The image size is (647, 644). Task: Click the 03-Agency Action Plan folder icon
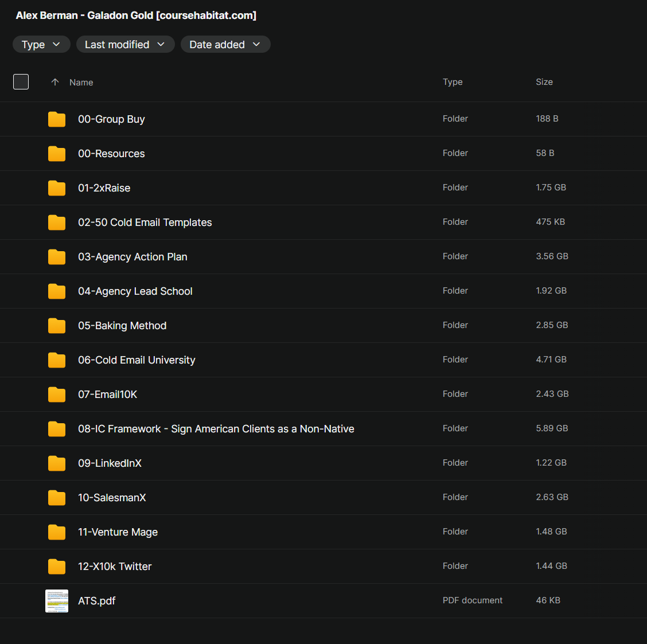tap(57, 257)
